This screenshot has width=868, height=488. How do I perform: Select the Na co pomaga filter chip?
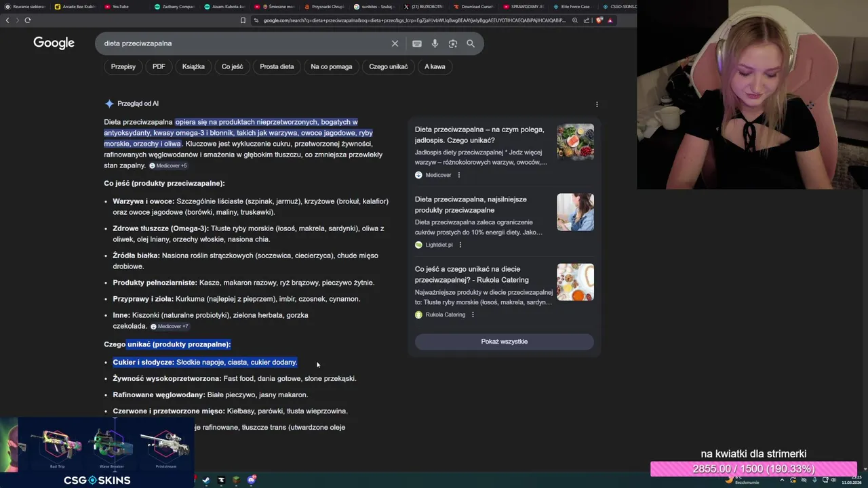click(x=332, y=66)
